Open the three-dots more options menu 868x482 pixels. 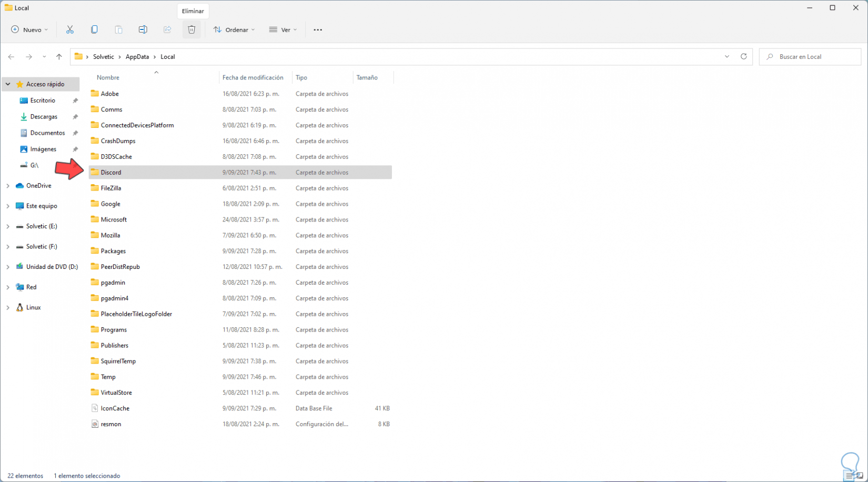click(318, 30)
